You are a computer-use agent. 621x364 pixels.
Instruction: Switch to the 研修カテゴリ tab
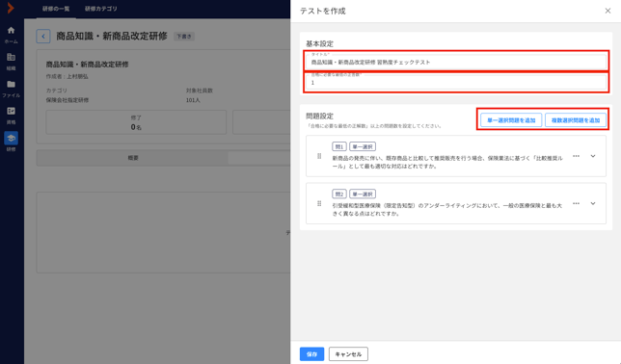click(100, 9)
